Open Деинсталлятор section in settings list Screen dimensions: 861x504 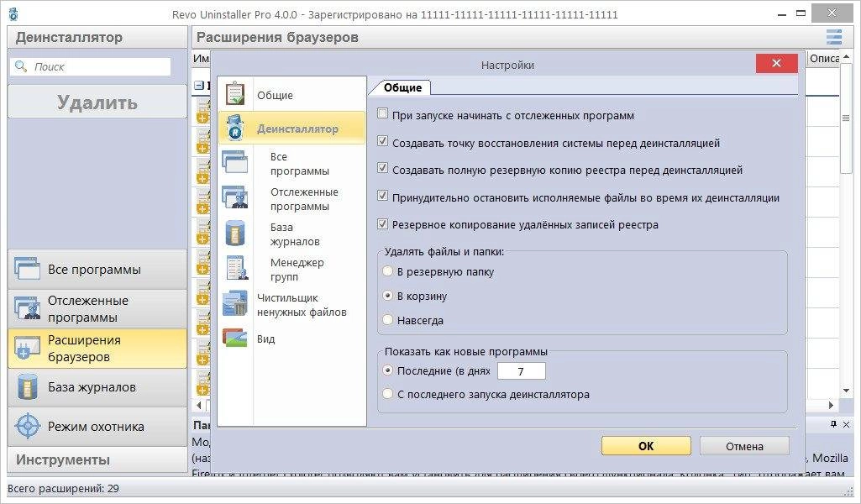[291, 128]
